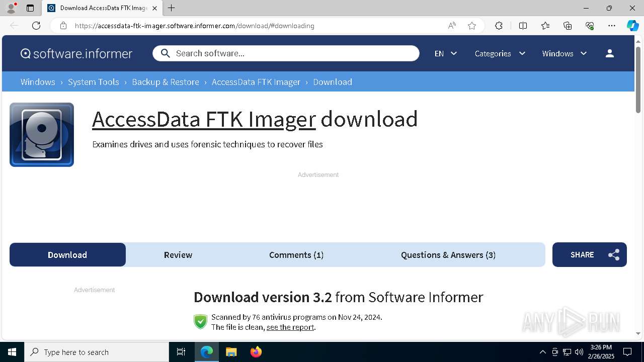Image resolution: width=644 pixels, height=362 pixels.
Task: Open the Copilot sidebar
Action: 632,26
